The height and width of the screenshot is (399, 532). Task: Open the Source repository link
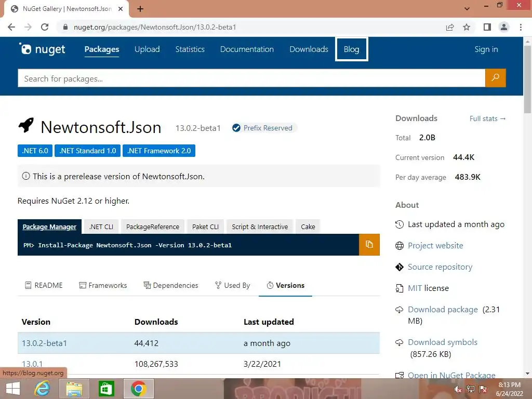(440, 267)
